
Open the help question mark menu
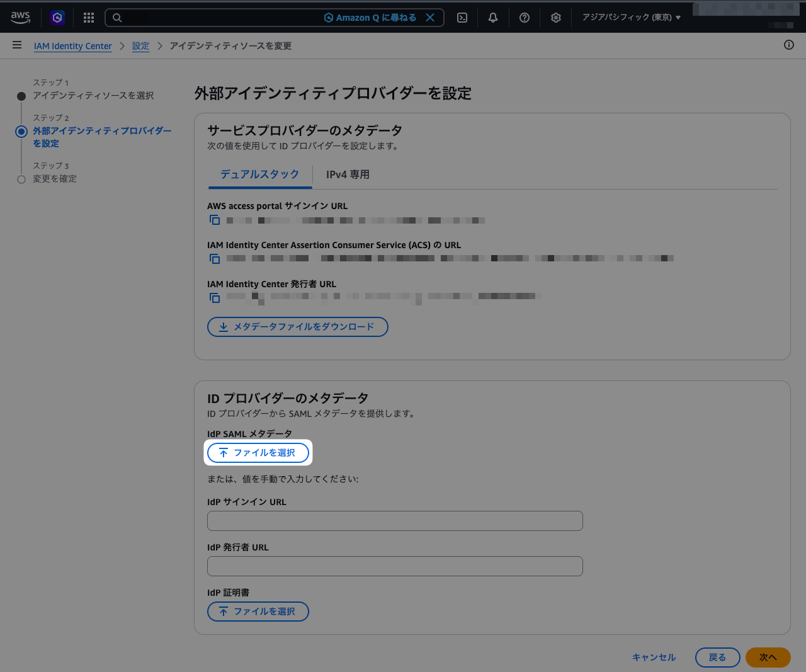[525, 18]
